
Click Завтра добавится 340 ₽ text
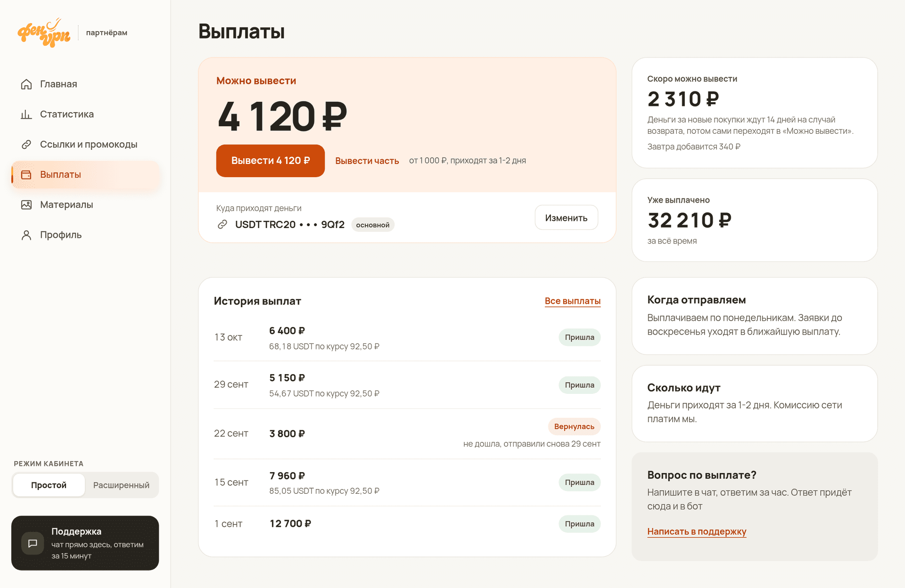point(694,147)
